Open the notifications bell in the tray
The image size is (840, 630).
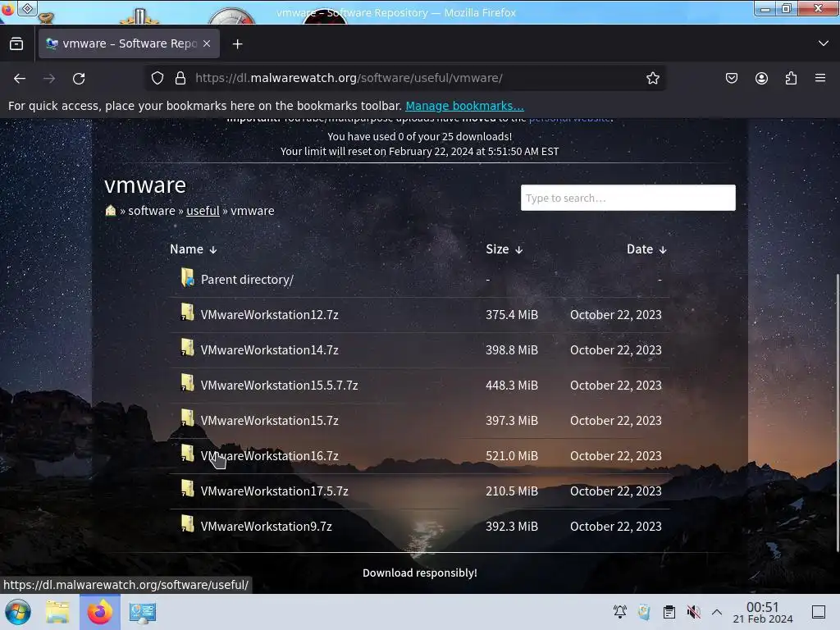point(620,612)
